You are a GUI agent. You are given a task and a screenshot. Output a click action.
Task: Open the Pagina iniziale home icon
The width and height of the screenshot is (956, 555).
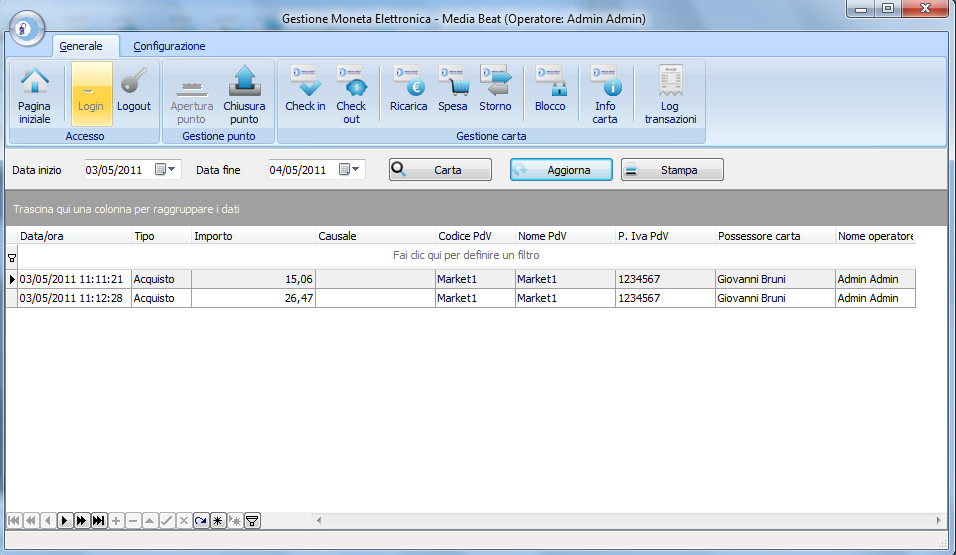[x=35, y=95]
